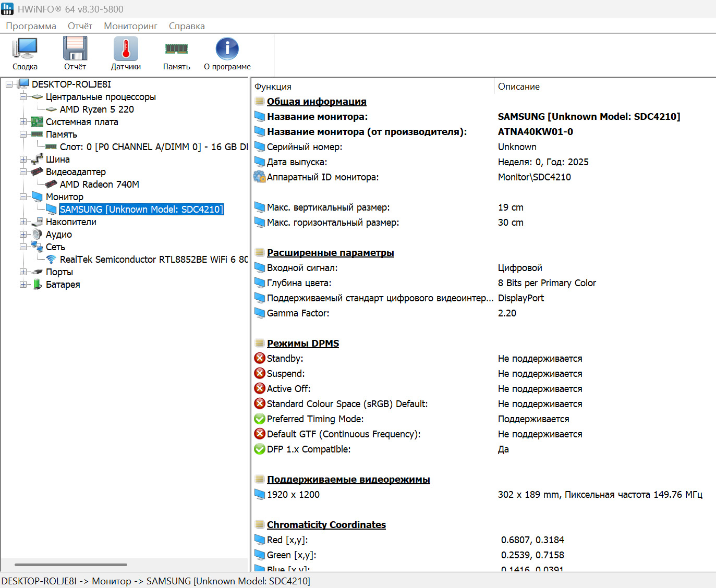Collapse the Монитор tree node

[x=23, y=197]
